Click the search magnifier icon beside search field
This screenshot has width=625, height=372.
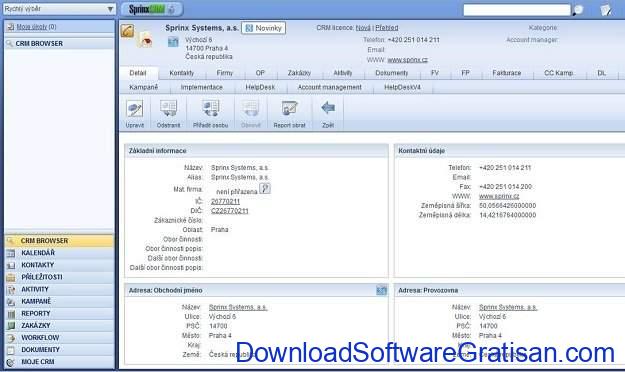click(578, 10)
